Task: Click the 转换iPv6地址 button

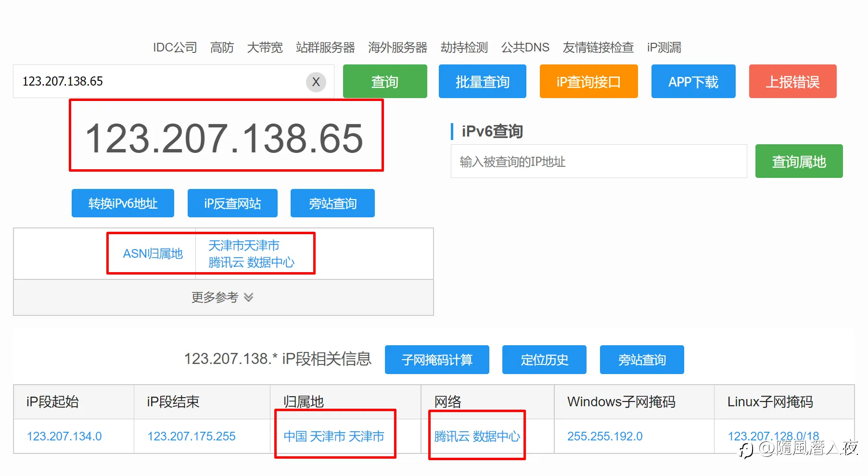Action: click(123, 203)
